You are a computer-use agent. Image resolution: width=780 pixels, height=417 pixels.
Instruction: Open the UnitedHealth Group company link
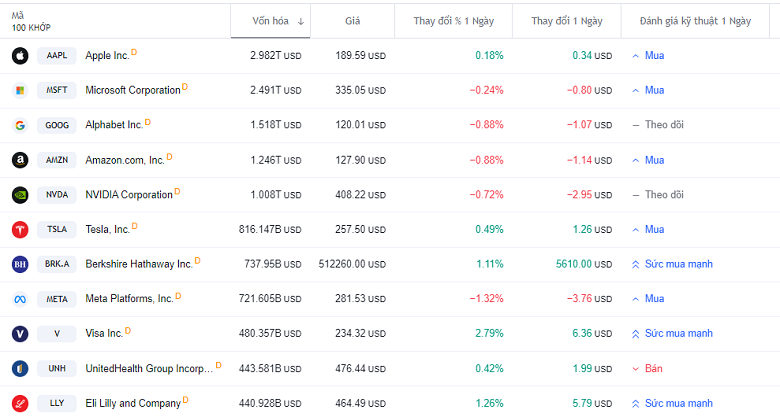pos(149,369)
